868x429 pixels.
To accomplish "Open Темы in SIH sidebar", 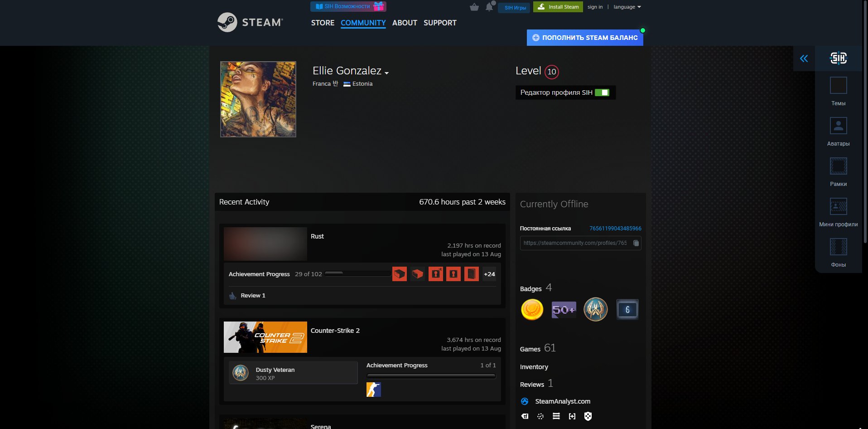I will (838, 92).
